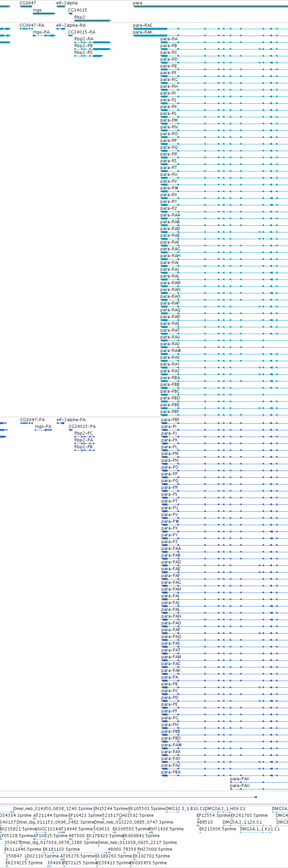The image size is (288, 868).
Task: Select the para-RAZ transcript label
Action: pyautogui.click(x=170, y=371)
